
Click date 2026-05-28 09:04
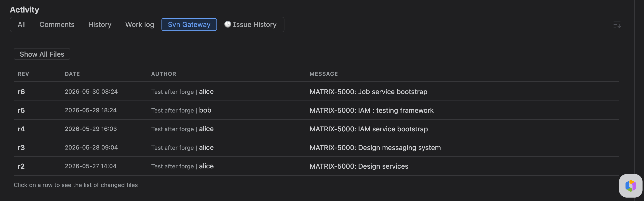click(91, 147)
